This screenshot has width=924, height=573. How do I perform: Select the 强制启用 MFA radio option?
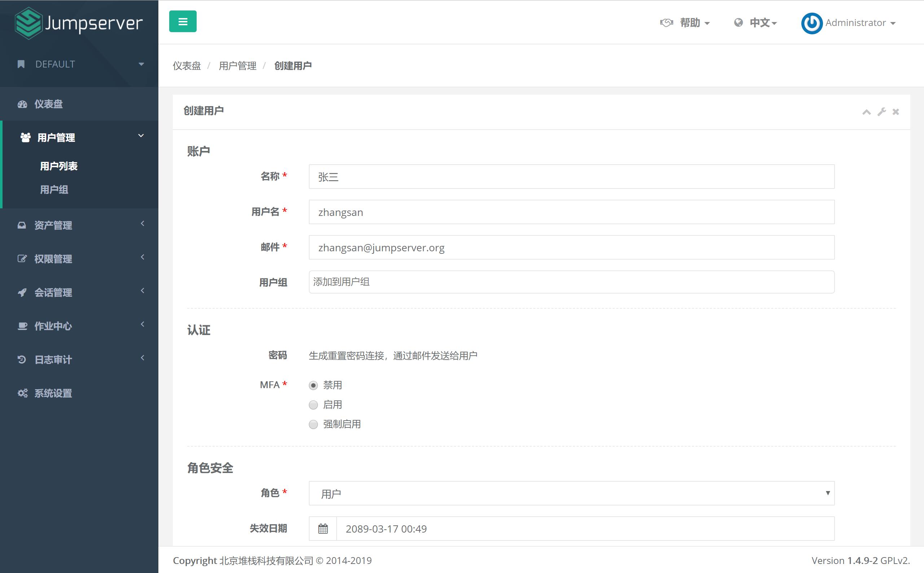[313, 425]
